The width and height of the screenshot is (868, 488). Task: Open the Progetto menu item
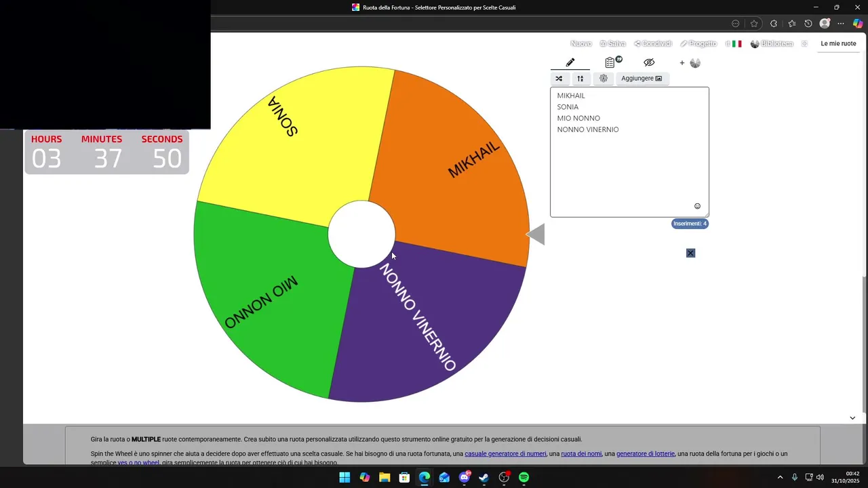[698, 43]
